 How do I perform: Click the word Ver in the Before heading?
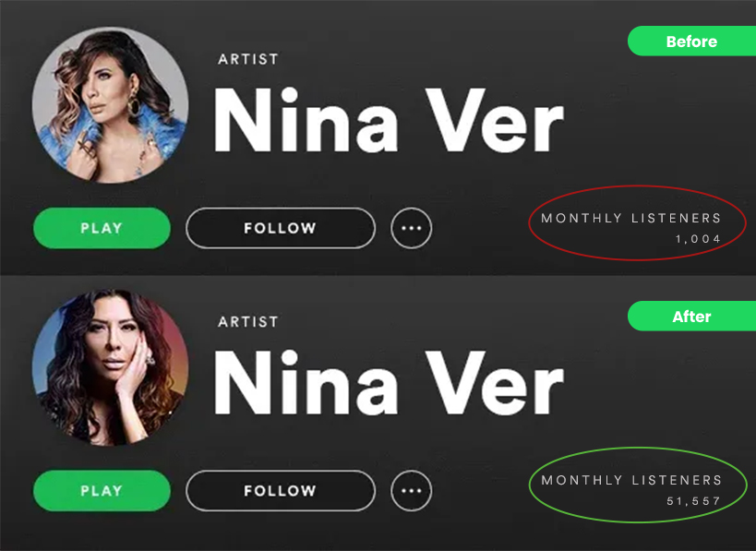[494, 120]
